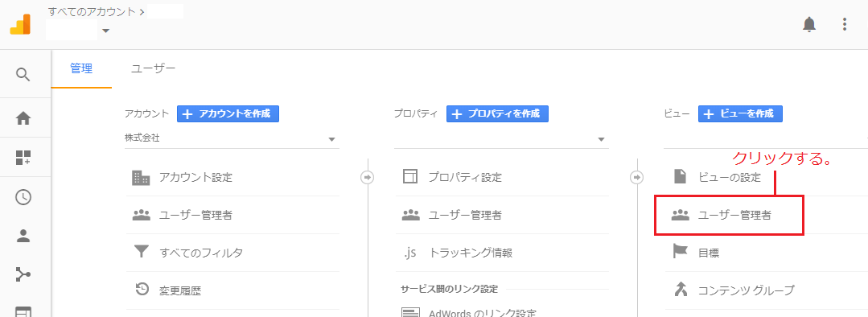Open the audience person icon in sidebar
This screenshot has height=317, width=868.
23,236
